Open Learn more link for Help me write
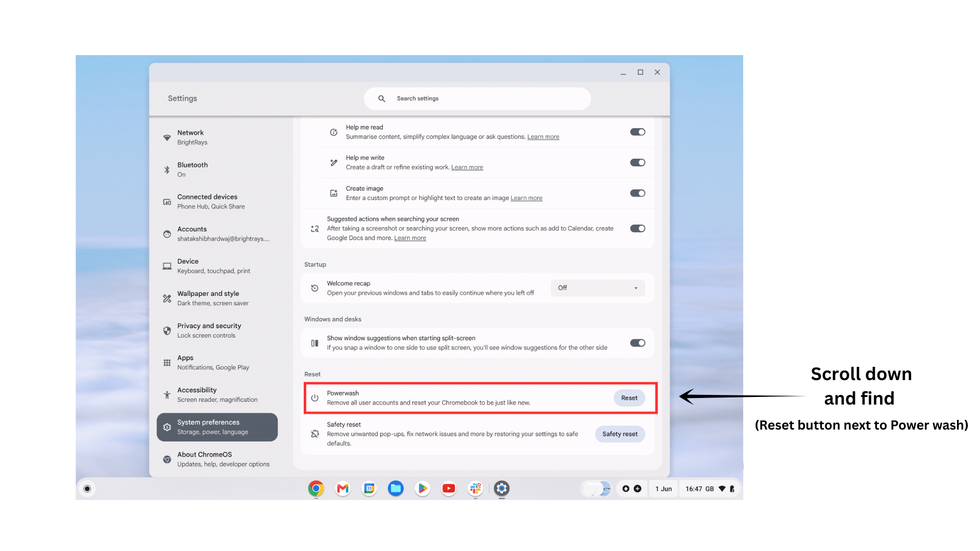Image resolution: width=980 pixels, height=551 pixels. (x=467, y=167)
